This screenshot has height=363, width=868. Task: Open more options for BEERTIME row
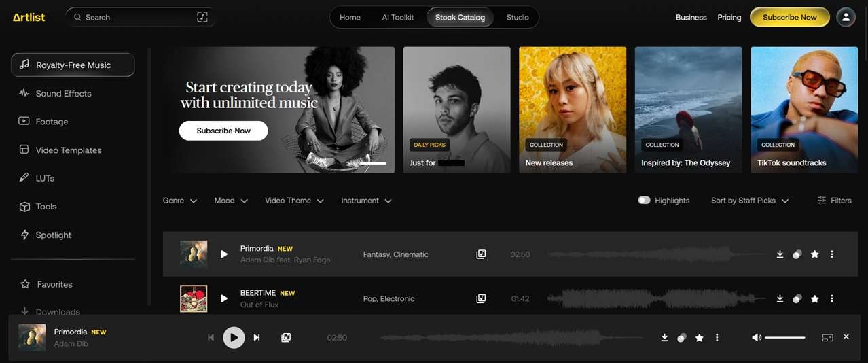832,298
